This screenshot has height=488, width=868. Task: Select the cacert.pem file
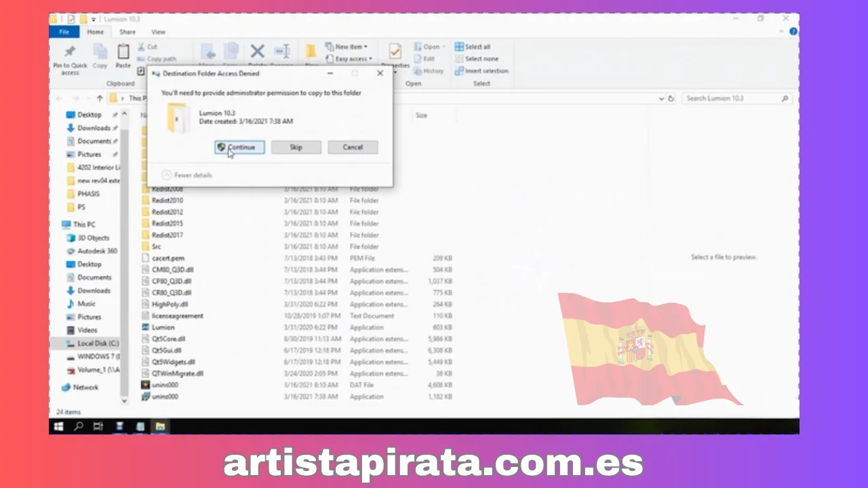tap(167, 258)
